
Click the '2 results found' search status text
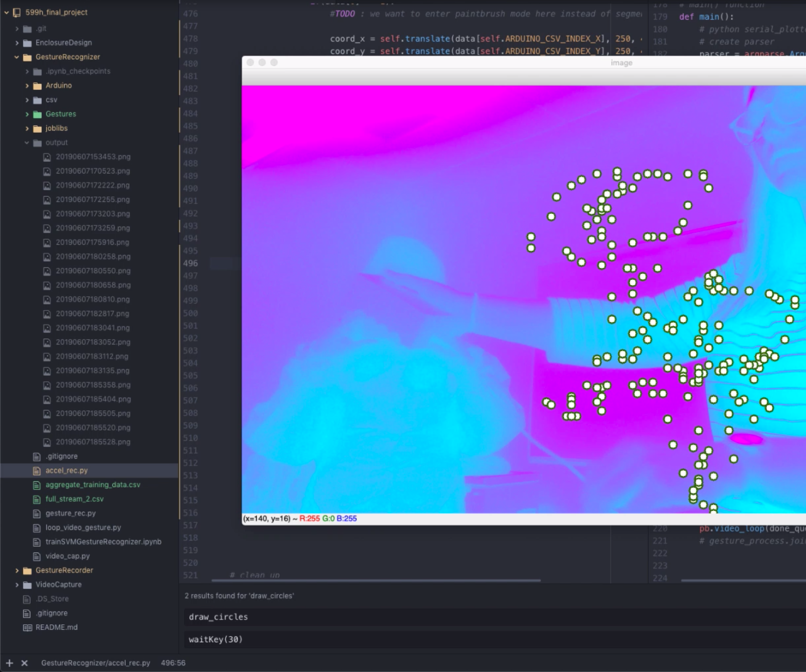(x=239, y=596)
